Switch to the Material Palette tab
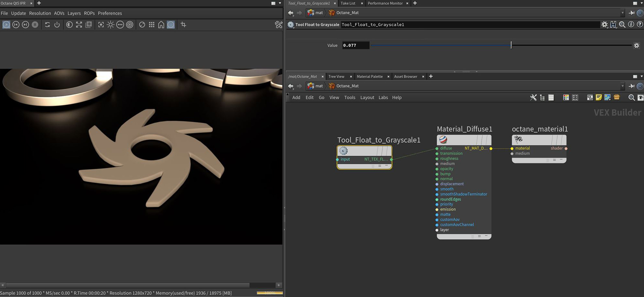This screenshot has height=297, width=644. coord(369,76)
